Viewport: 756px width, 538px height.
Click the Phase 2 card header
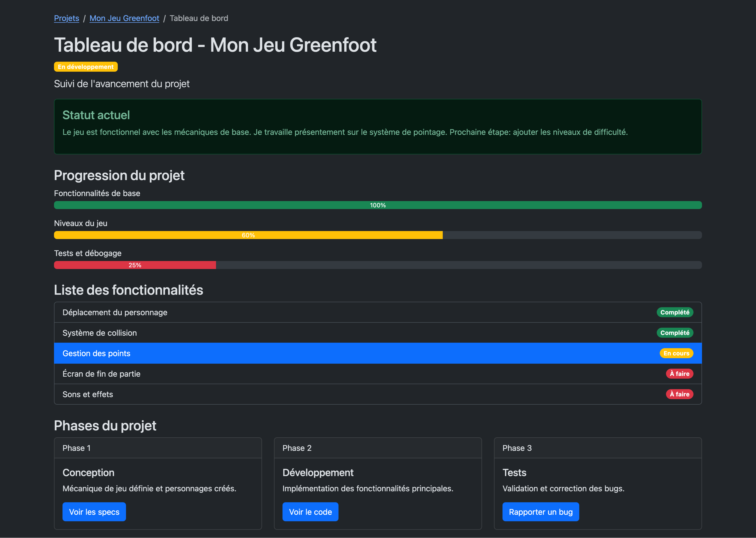point(378,448)
